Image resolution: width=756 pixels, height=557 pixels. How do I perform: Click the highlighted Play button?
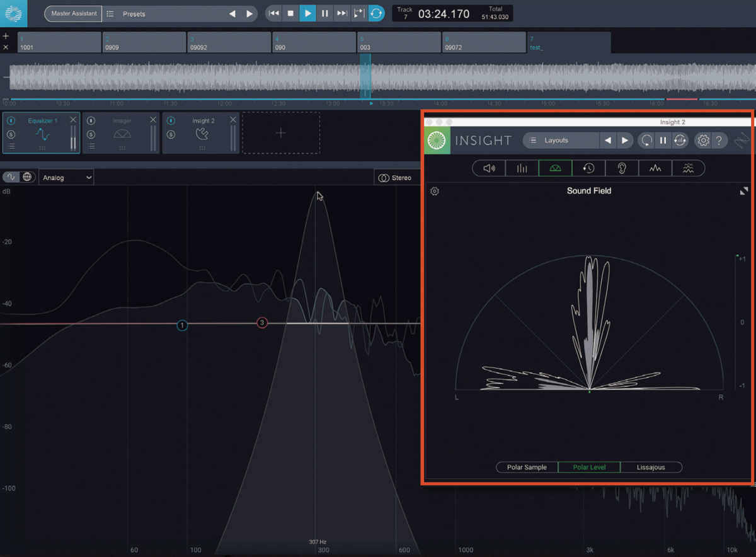(x=307, y=13)
